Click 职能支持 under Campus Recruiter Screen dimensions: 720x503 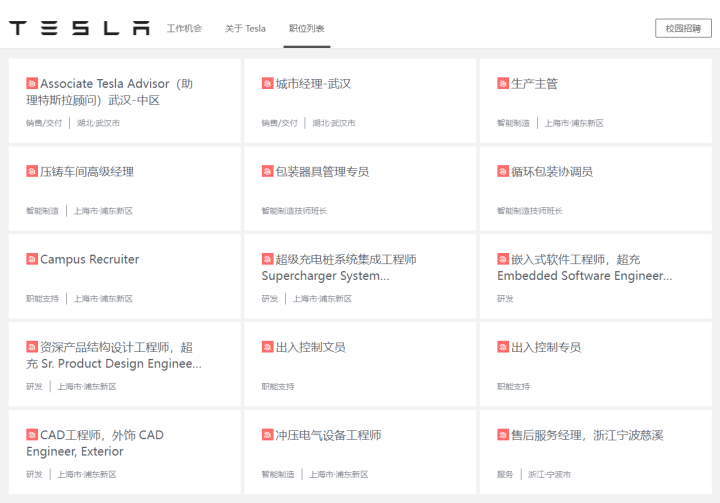tap(42, 299)
